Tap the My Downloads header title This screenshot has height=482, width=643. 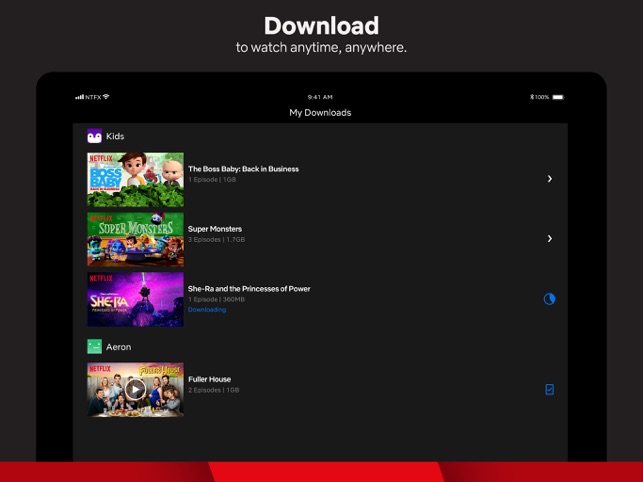(x=320, y=113)
